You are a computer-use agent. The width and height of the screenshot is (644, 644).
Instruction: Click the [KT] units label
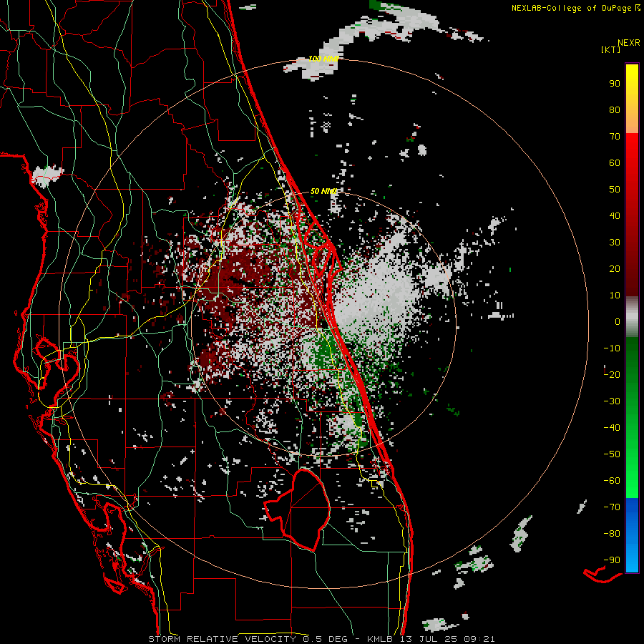610,49
